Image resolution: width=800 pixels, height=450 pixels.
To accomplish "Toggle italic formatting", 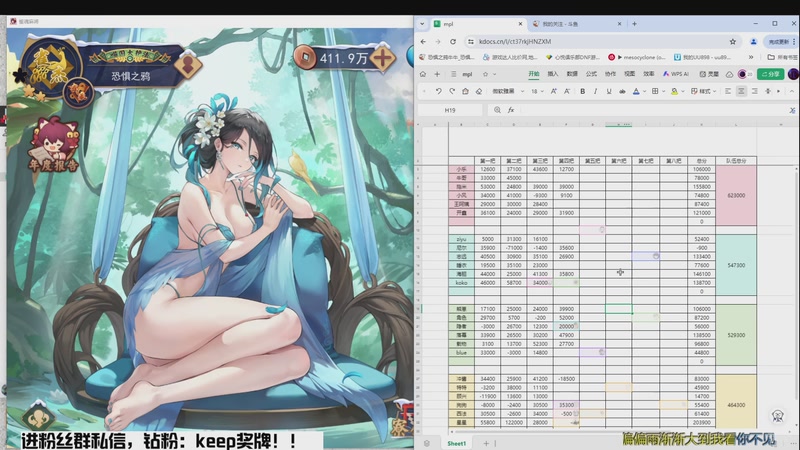I will point(595,91).
